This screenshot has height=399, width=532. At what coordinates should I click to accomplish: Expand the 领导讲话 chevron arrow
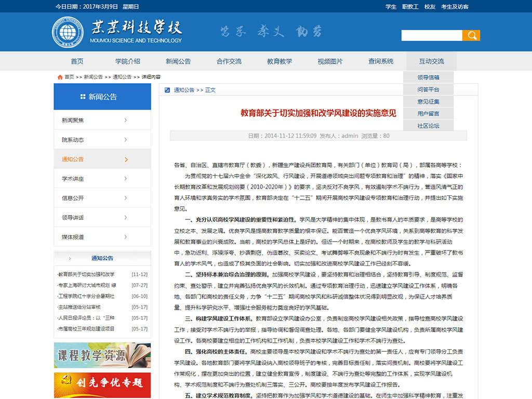tap(126, 218)
